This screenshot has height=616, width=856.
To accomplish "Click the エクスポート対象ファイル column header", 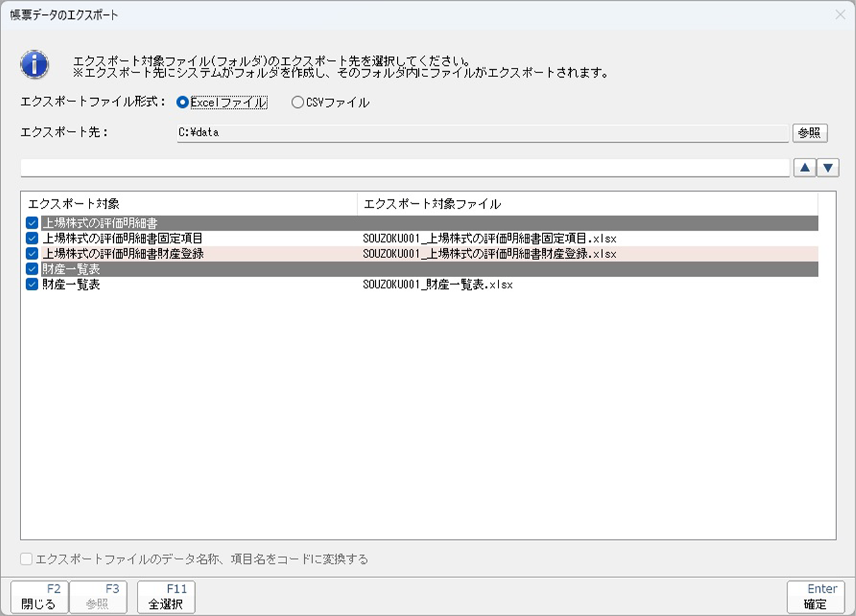I will click(x=586, y=204).
